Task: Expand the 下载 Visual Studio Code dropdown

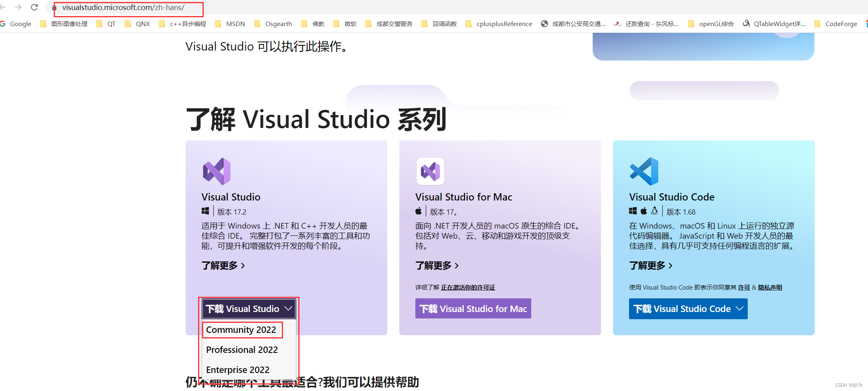Action: (x=688, y=309)
